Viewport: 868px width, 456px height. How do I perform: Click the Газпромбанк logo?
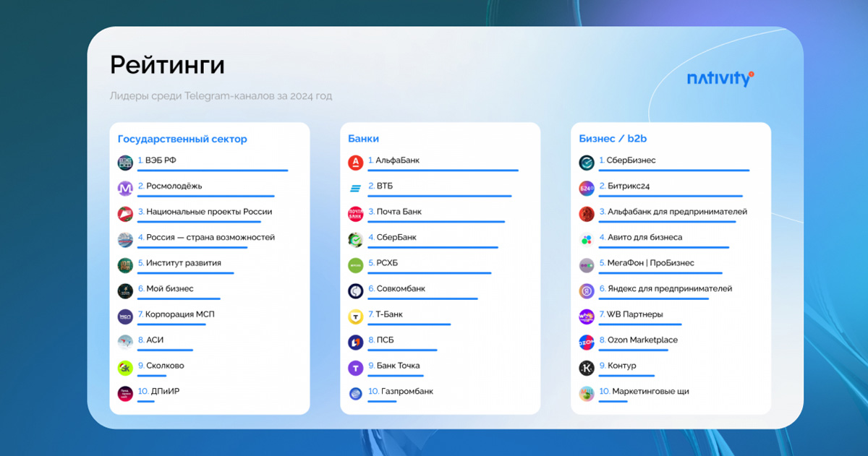pyautogui.click(x=355, y=394)
